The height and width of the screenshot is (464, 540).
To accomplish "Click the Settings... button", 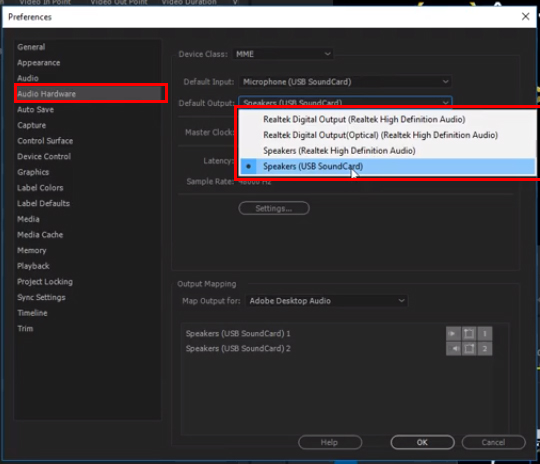I will [274, 208].
